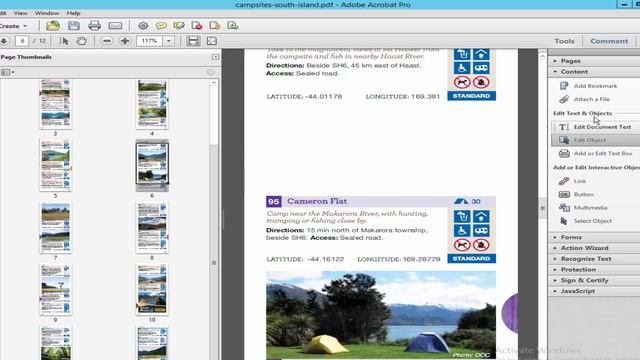The image size is (640, 360).
Task: Select the Multimedia tool
Action: [584, 207]
